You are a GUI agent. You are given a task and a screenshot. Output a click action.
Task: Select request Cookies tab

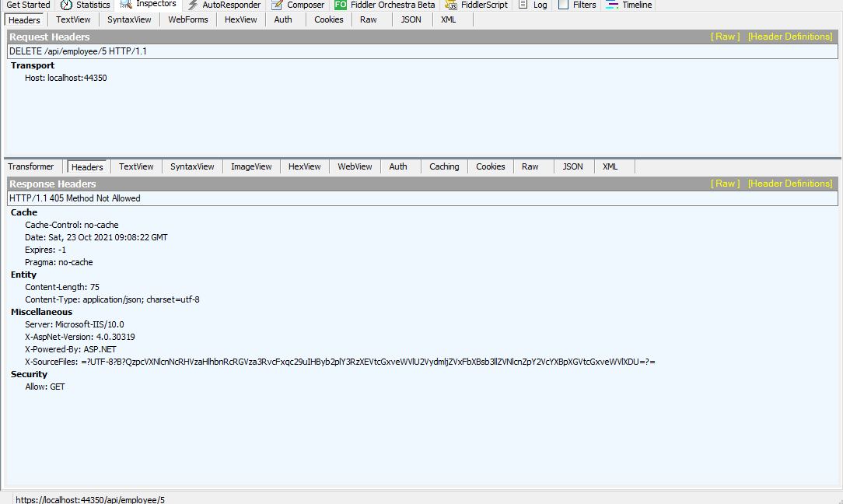[328, 19]
